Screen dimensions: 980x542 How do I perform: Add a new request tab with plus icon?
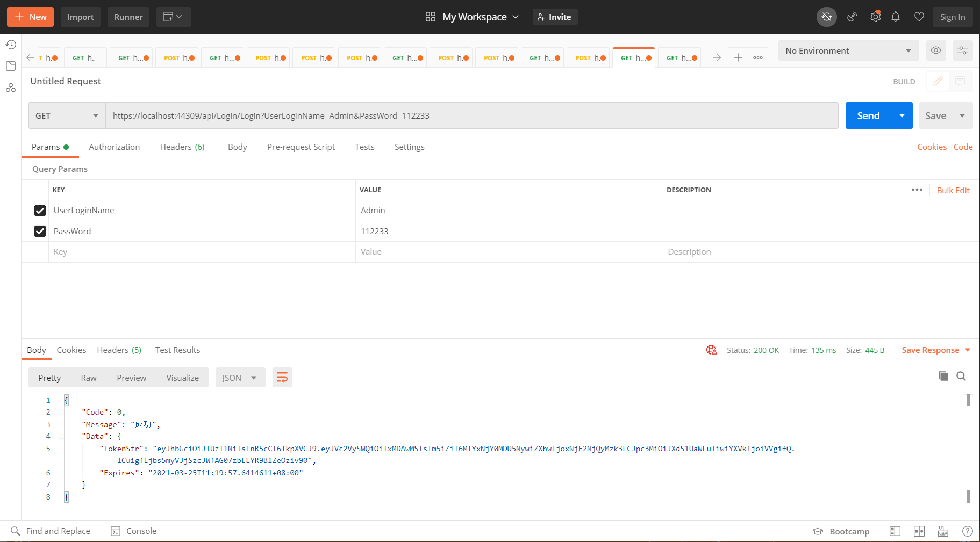pyautogui.click(x=738, y=57)
